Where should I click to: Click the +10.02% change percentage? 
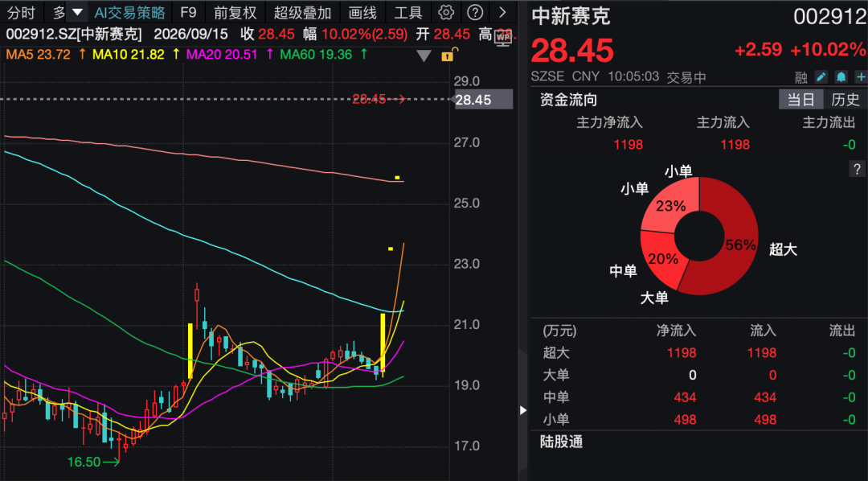[x=828, y=50]
